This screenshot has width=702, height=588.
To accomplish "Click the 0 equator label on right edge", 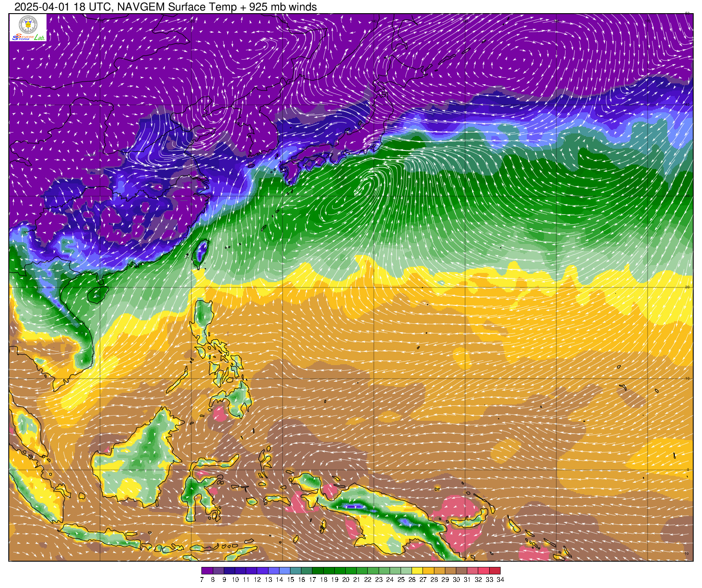I will 688,470.
